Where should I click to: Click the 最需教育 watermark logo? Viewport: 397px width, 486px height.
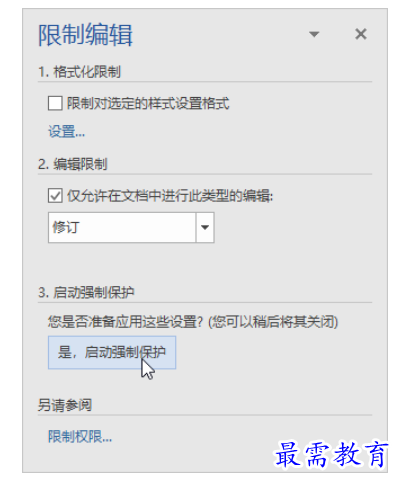(331, 454)
